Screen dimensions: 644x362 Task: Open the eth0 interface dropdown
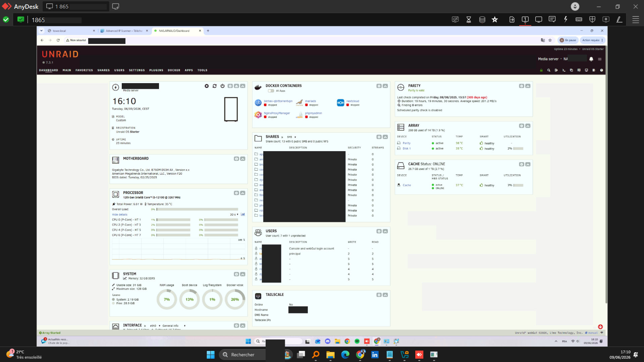[x=155, y=326]
